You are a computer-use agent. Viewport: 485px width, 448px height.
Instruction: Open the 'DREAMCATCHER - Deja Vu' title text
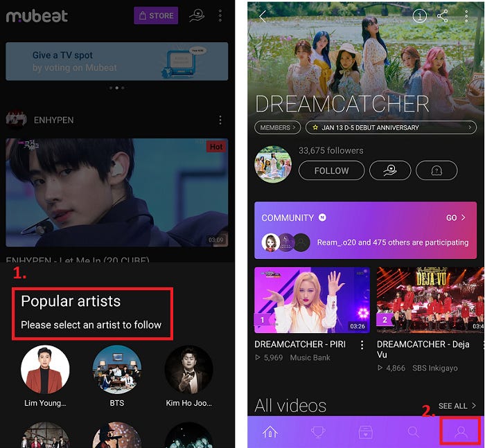(423, 350)
